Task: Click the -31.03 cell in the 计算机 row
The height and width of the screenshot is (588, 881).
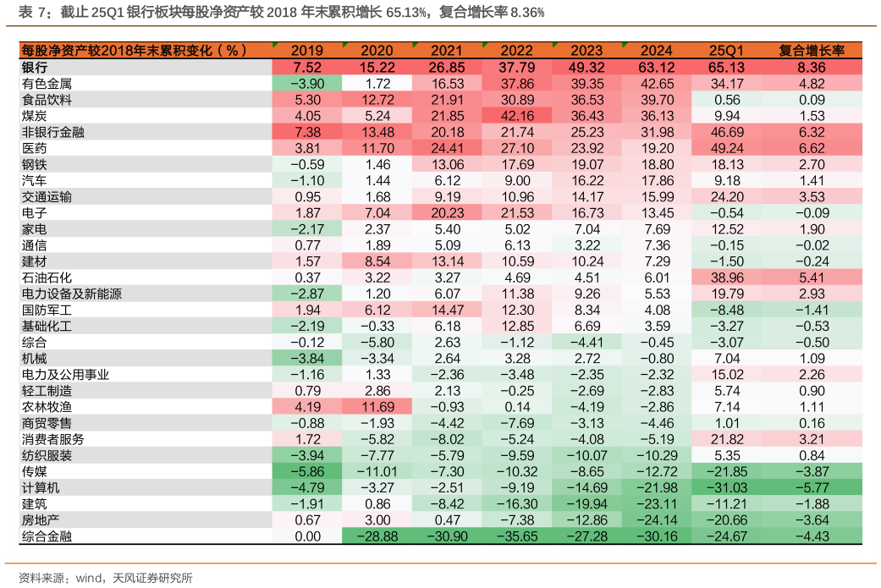Action: [727, 488]
